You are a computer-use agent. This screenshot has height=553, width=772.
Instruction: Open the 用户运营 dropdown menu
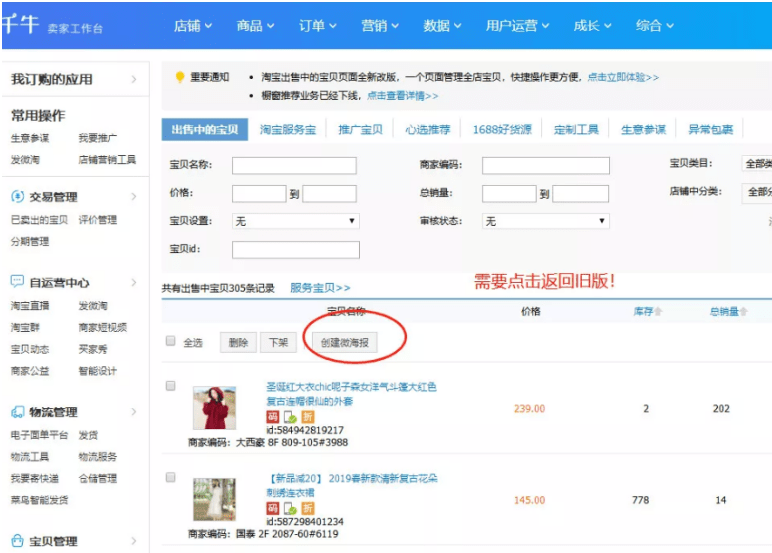coord(517,26)
